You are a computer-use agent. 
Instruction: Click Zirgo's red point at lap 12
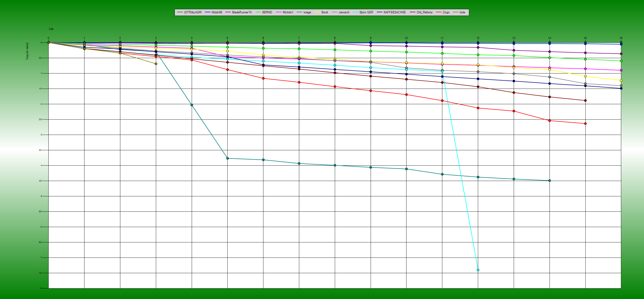coord(478,108)
